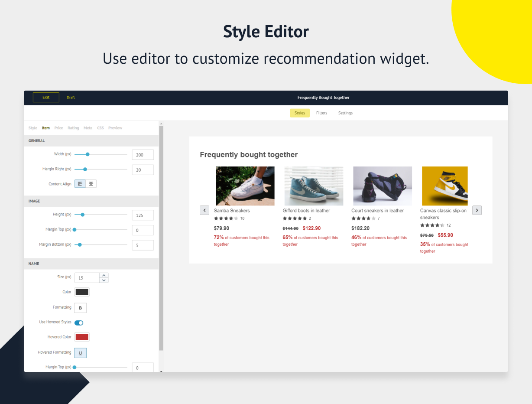
Task: Select the Item sub-tab
Action: tap(46, 128)
